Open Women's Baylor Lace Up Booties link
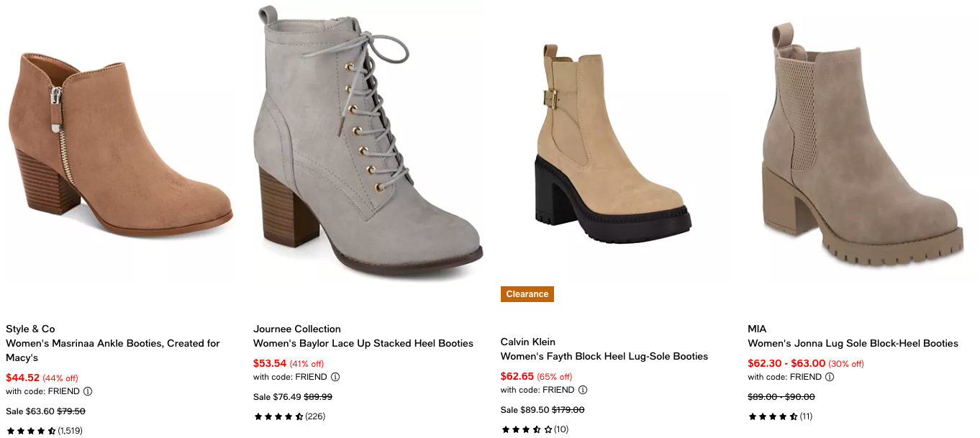 point(363,343)
